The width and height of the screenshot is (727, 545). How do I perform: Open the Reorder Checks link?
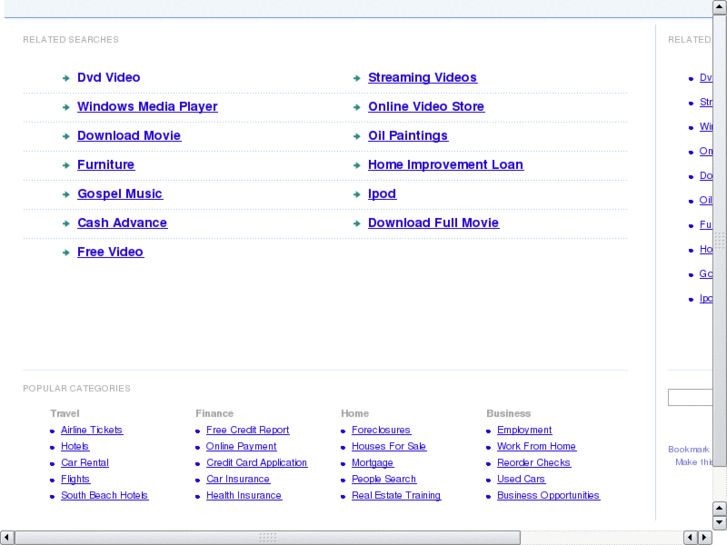pos(534,462)
